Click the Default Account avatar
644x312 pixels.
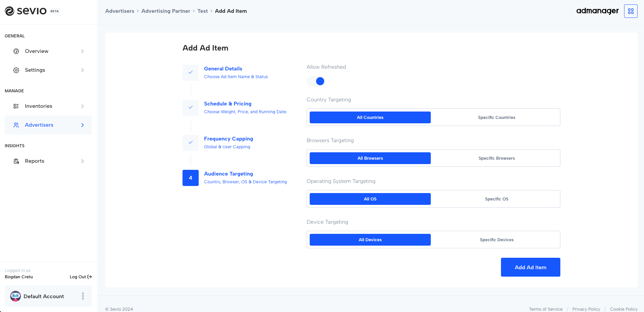pos(16,296)
